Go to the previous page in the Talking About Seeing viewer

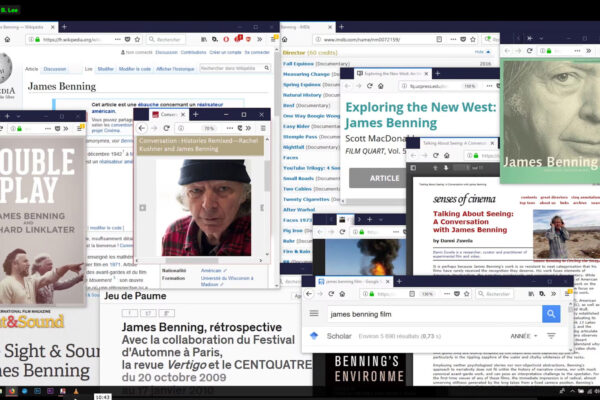pyautogui.click(x=435, y=168)
